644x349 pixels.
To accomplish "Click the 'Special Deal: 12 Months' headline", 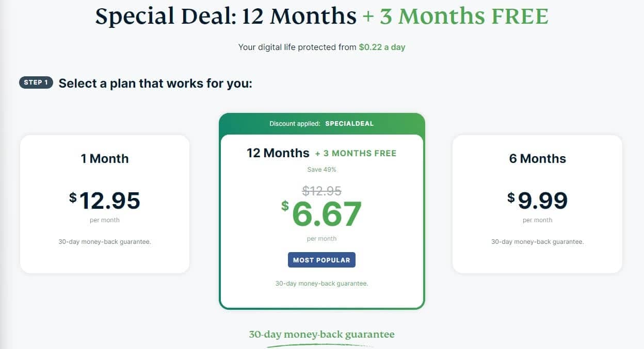I will (226, 16).
